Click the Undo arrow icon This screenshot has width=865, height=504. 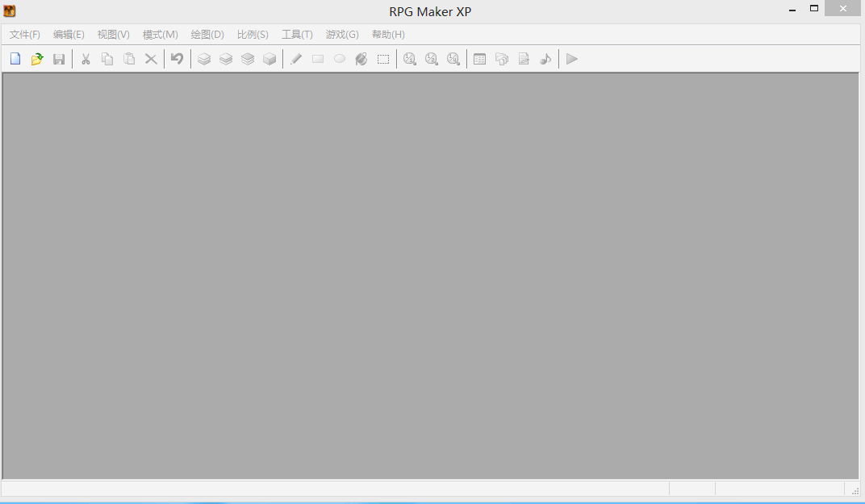click(x=177, y=59)
